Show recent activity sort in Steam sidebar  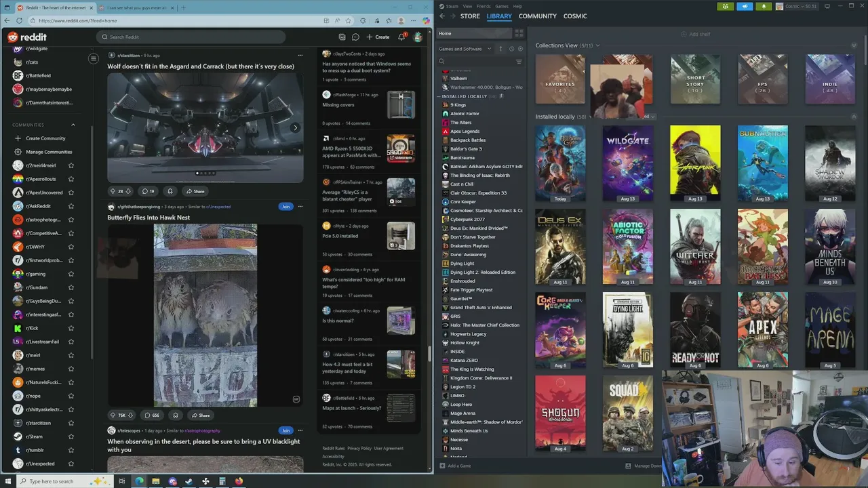coord(511,49)
